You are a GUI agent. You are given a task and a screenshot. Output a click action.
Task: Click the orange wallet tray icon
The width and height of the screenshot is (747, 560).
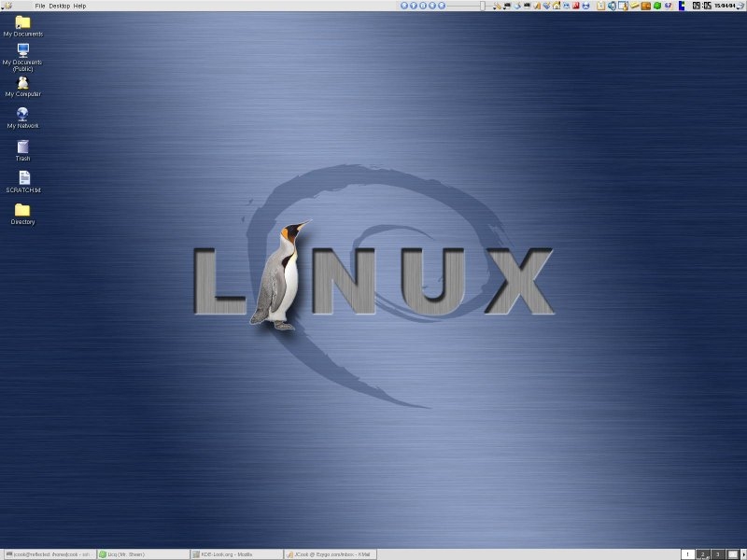point(646,6)
